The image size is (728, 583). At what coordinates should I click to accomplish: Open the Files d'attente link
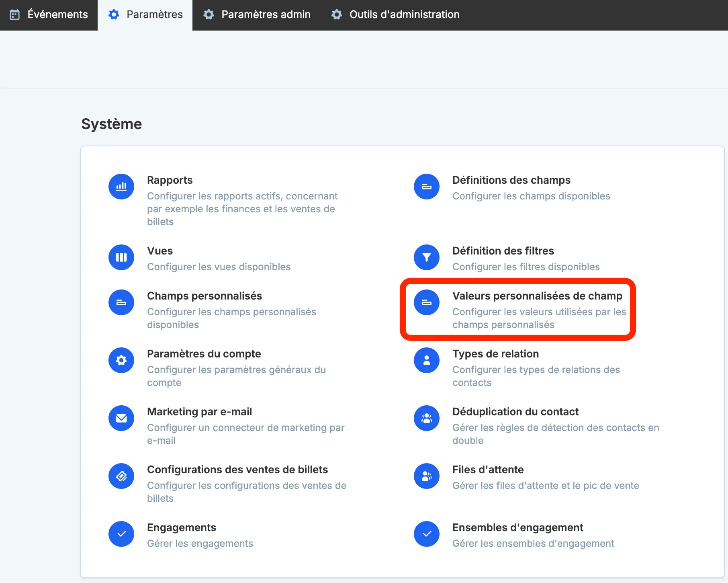(x=488, y=470)
